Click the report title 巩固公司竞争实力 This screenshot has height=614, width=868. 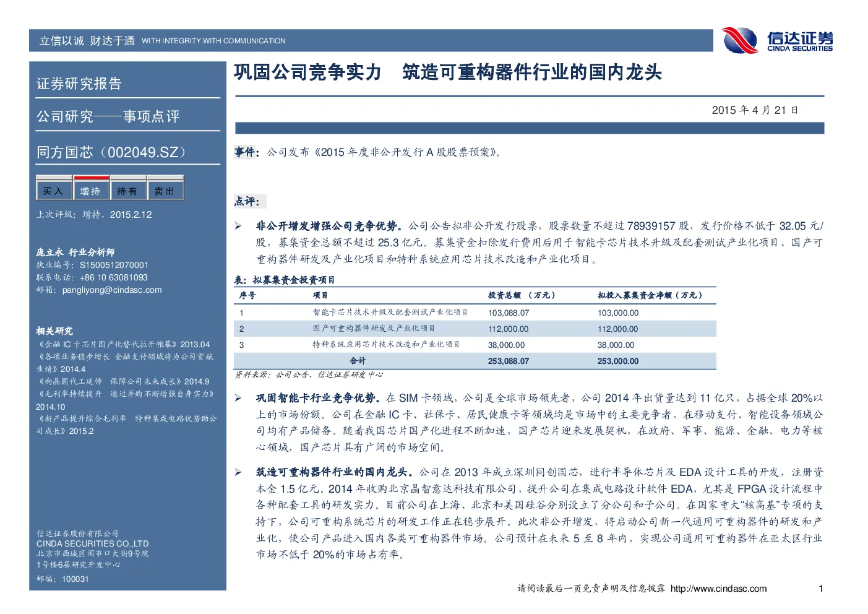click(x=308, y=72)
